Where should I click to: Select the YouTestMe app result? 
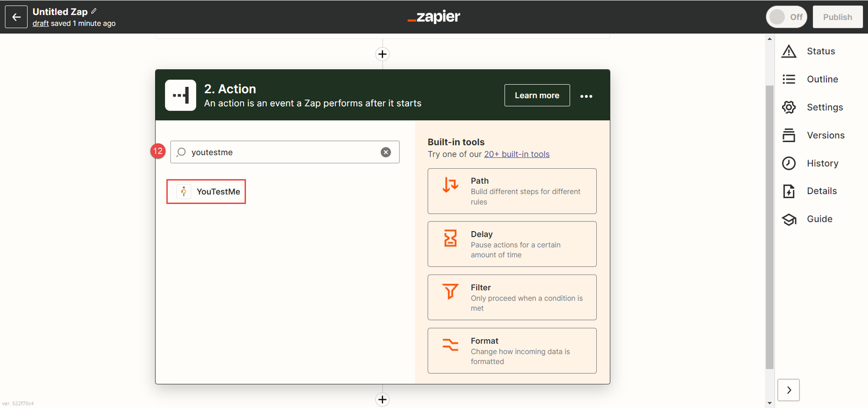point(207,192)
